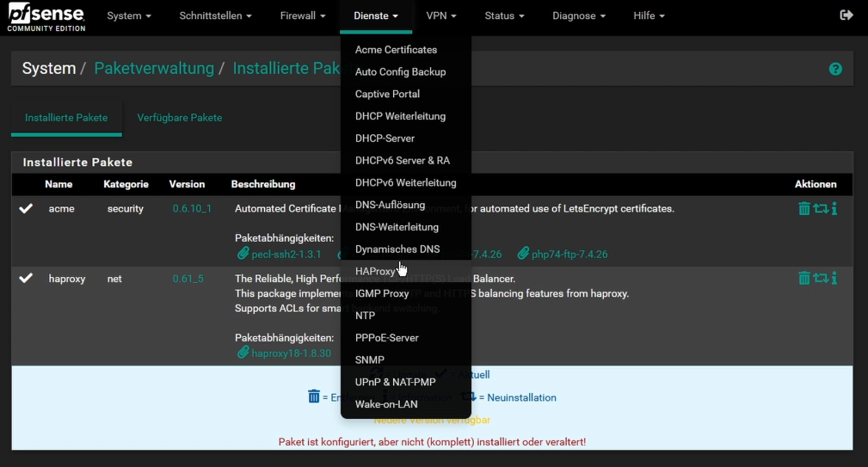This screenshot has height=467, width=868.
Task: Open NTP service menu entry
Action: (406, 316)
